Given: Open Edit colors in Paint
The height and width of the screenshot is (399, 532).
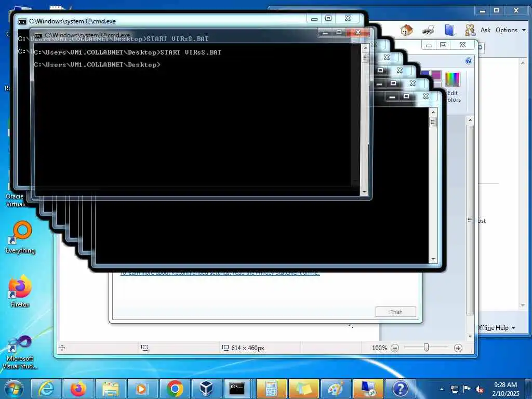Looking at the screenshot, I should click(453, 87).
